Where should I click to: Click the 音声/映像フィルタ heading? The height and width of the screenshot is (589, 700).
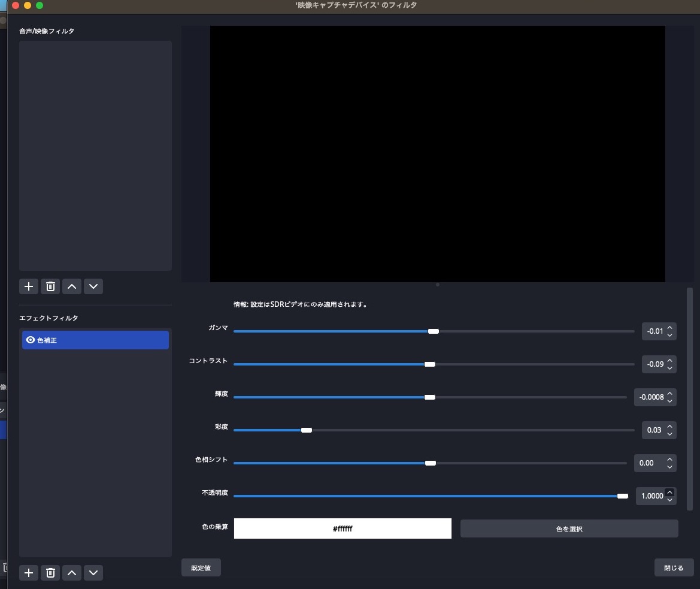point(47,31)
